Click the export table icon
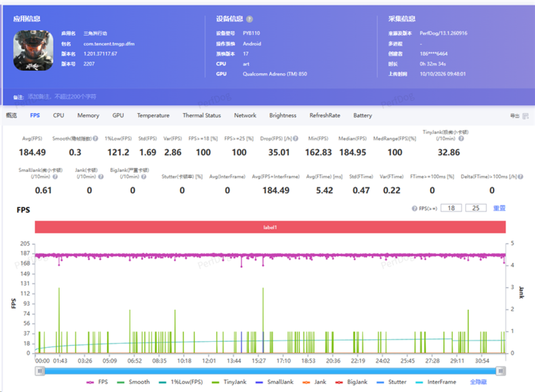Image resolution: width=535 pixels, height=392 pixels. [526, 116]
